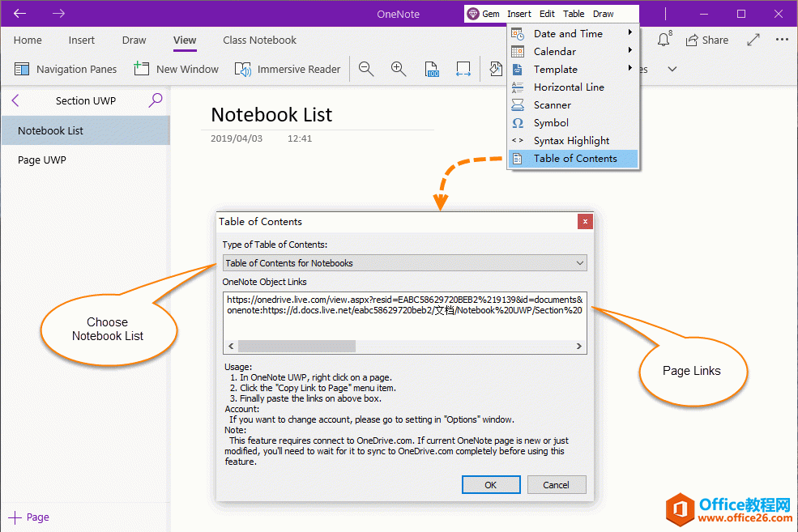This screenshot has height=532, width=798.
Task: Expand the ribbon overflow chevron
Action: (672, 70)
